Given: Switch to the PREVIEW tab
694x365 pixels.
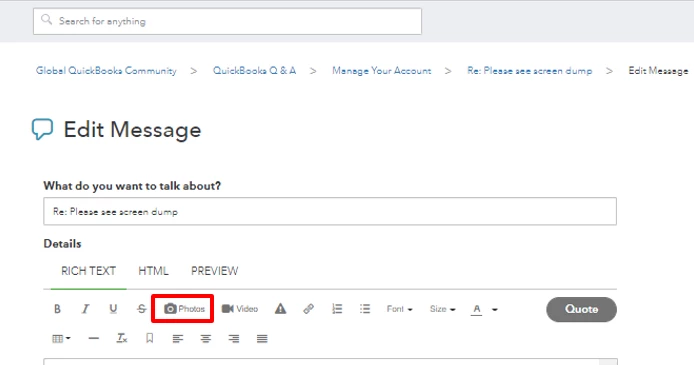Looking at the screenshot, I should (215, 271).
